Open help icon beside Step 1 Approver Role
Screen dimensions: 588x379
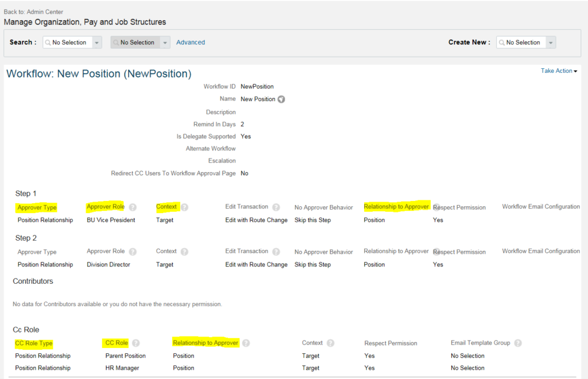click(x=133, y=207)
